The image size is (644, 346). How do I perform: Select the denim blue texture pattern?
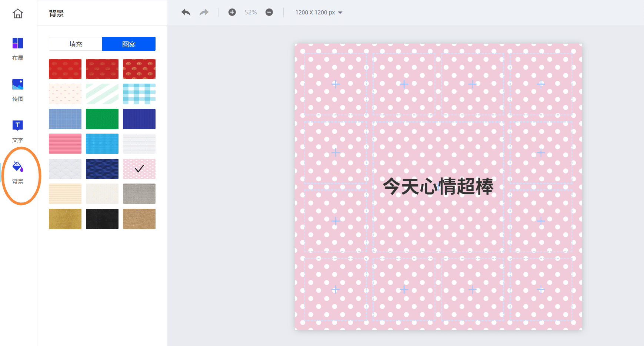[x=65, y=119]
